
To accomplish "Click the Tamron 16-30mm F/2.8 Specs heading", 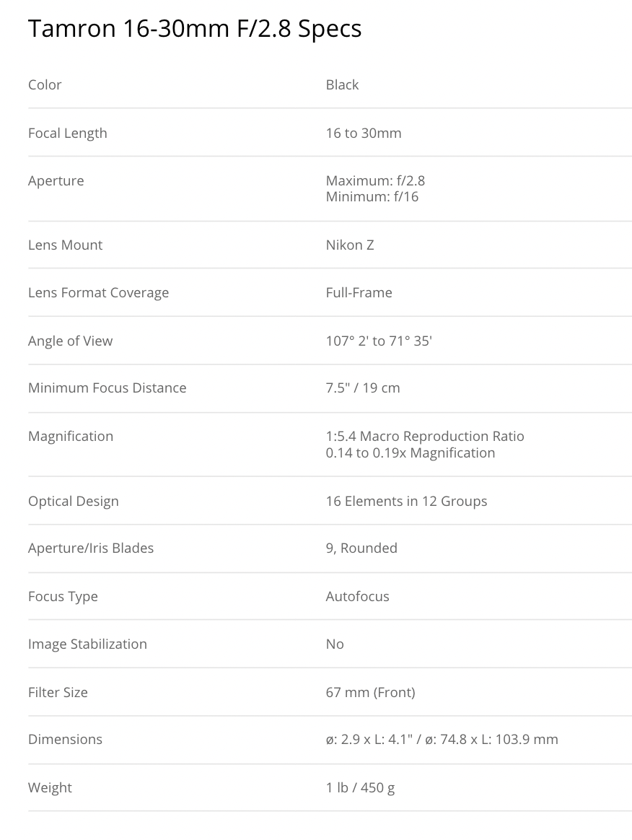I will (195, 28).
